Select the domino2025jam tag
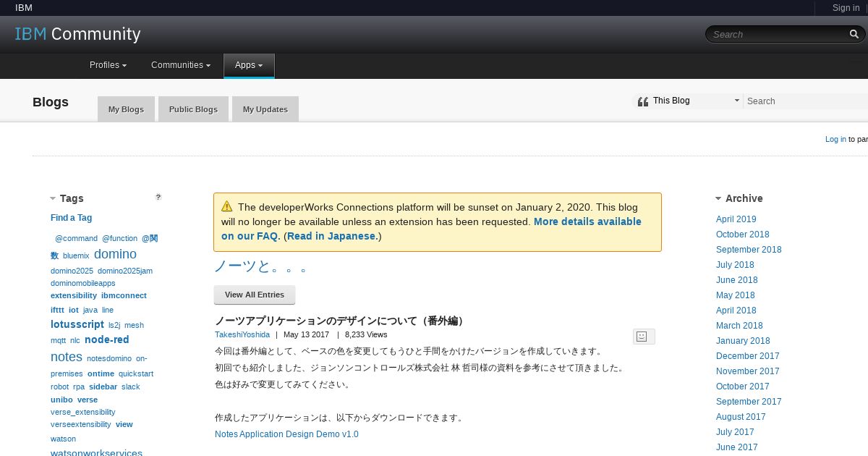868x456 pixels. 125,271
